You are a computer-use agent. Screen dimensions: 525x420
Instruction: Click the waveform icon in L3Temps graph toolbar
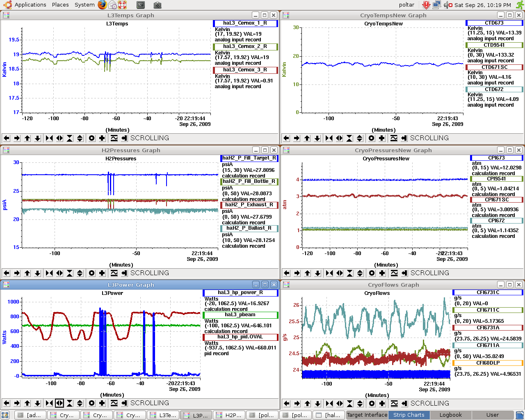tap(114, 138)
